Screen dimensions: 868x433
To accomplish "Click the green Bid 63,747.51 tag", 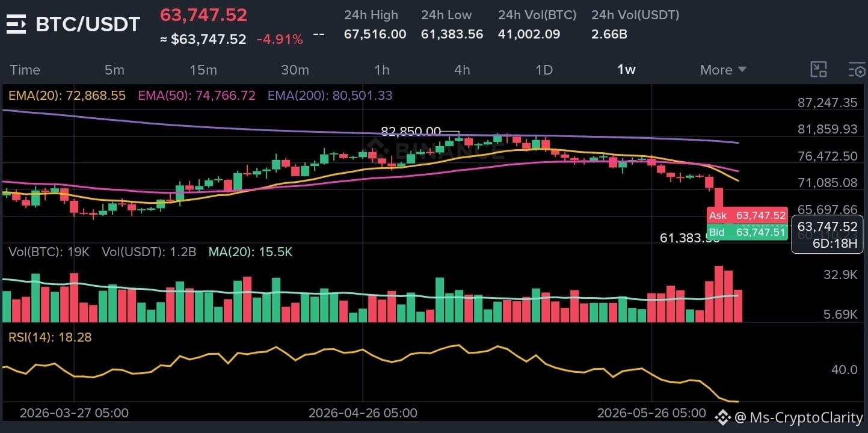I will pyautogui.click(x=747, y=232).
